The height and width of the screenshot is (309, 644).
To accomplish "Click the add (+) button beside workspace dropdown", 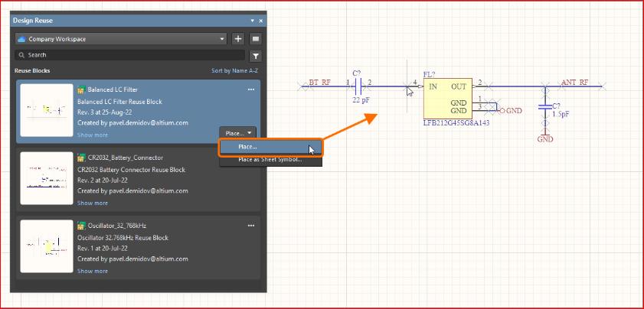I will [x=238, y=39].
